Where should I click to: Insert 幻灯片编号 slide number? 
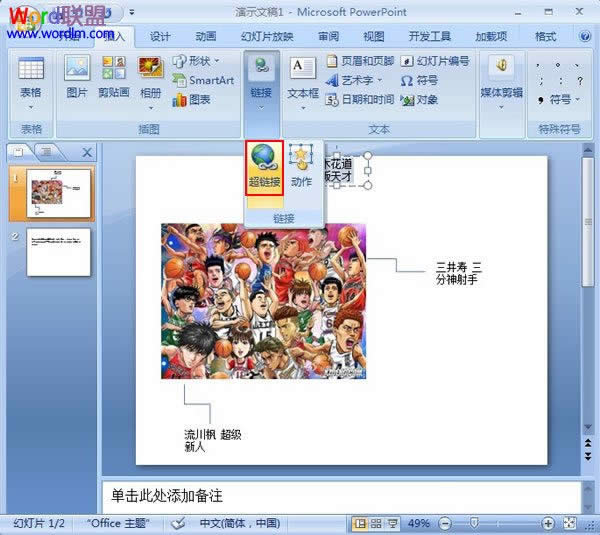435,61
